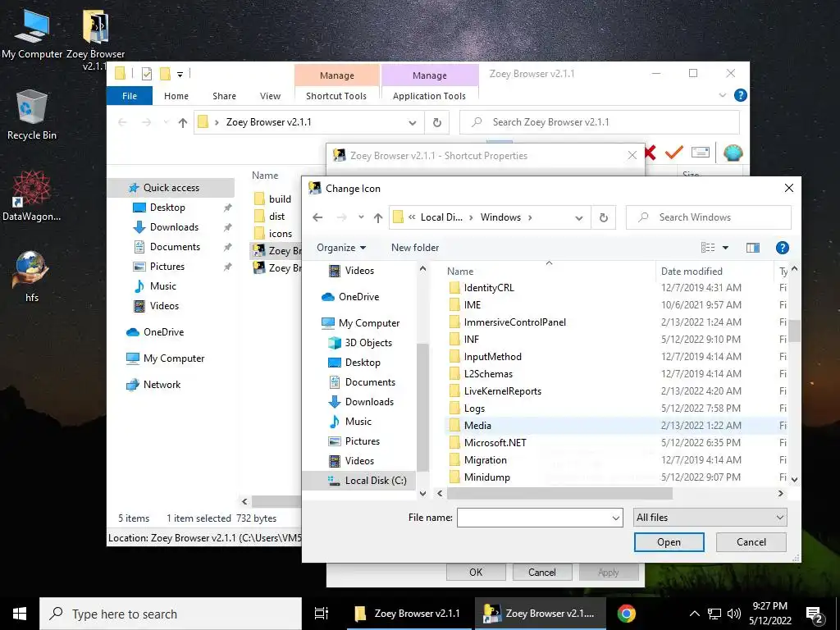Screen dimensions: 840x630
Task: Open My Computer desktop icon
Action: click(x=32, y=34)
